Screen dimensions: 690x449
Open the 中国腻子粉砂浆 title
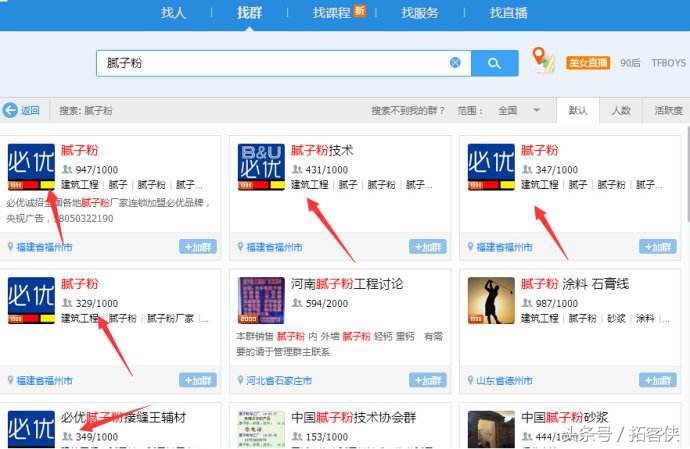565,417
